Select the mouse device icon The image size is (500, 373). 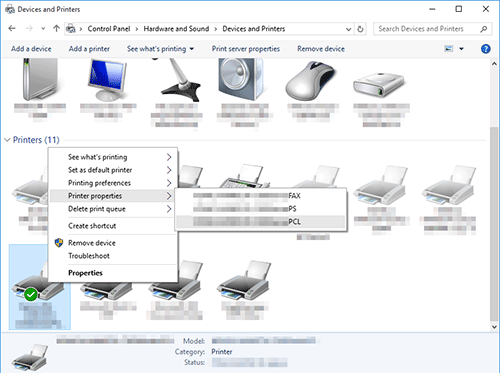310,81
